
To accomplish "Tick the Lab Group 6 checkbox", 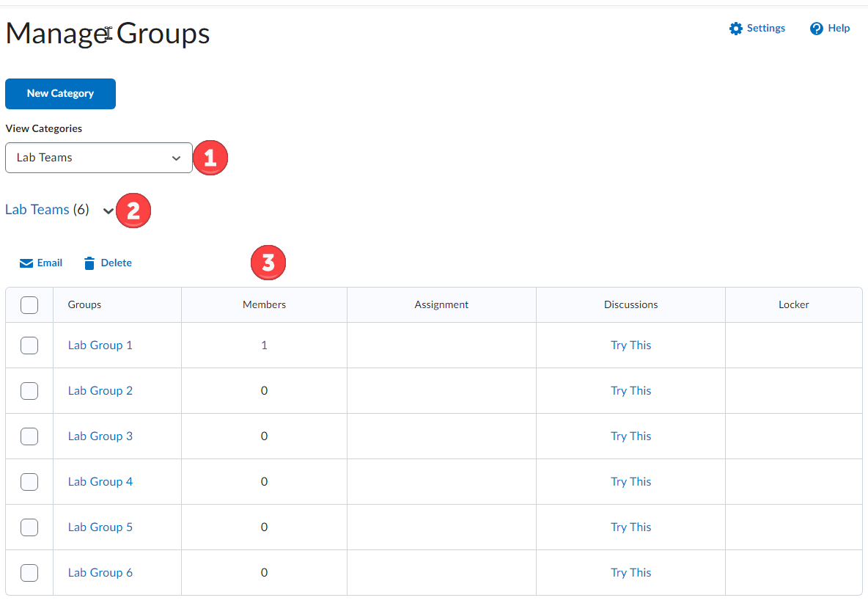I will (x=29, y=573).
